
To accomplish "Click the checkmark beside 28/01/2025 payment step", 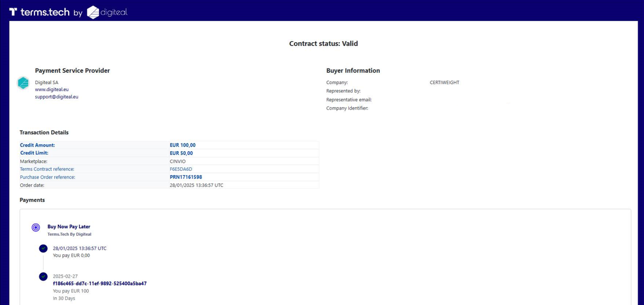I will [x=43, y=249].
